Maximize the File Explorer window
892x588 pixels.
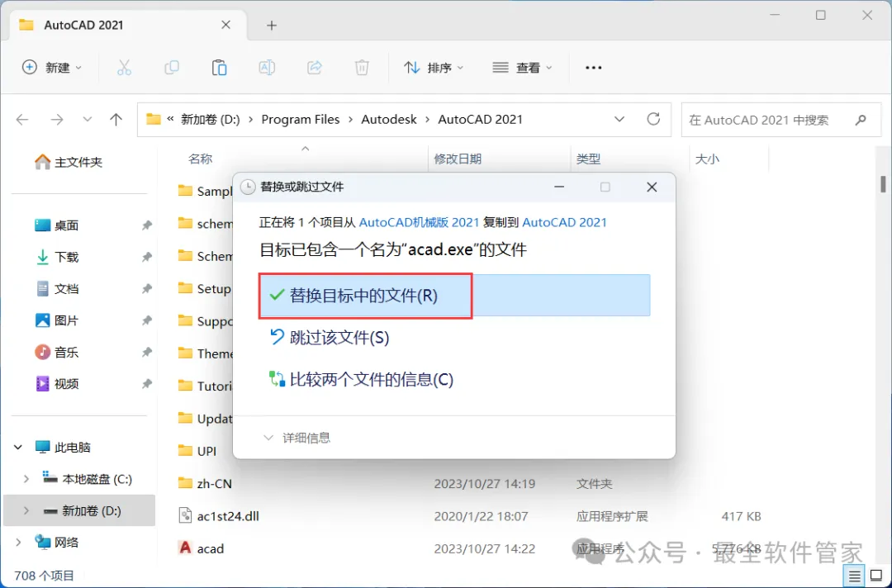point(820,16)
